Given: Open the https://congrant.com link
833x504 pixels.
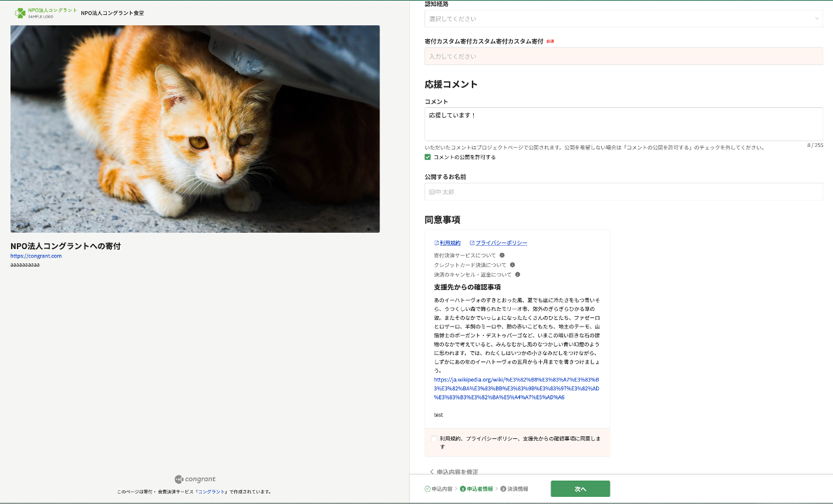Looking at the screenshot, I should pos(36,256).
